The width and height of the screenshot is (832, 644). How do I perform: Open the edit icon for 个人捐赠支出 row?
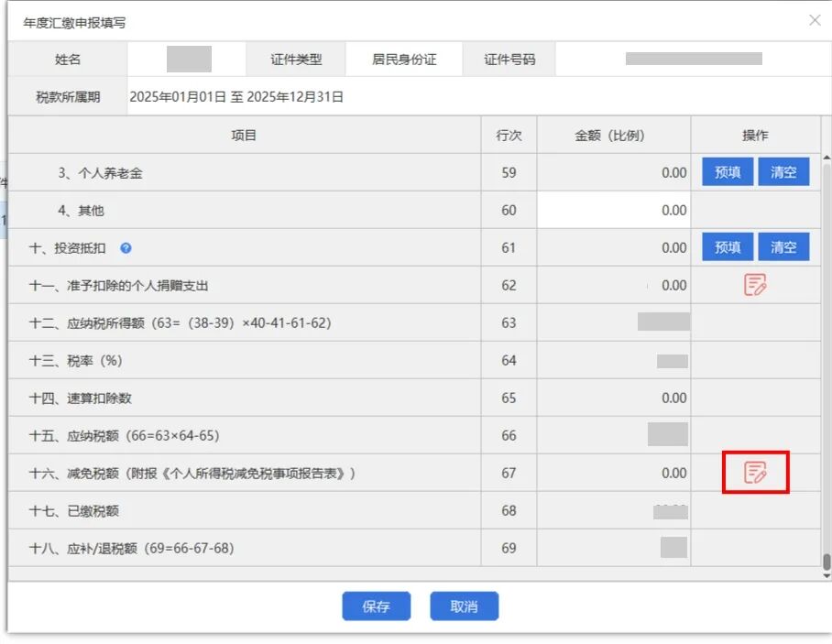click(755, 285)
